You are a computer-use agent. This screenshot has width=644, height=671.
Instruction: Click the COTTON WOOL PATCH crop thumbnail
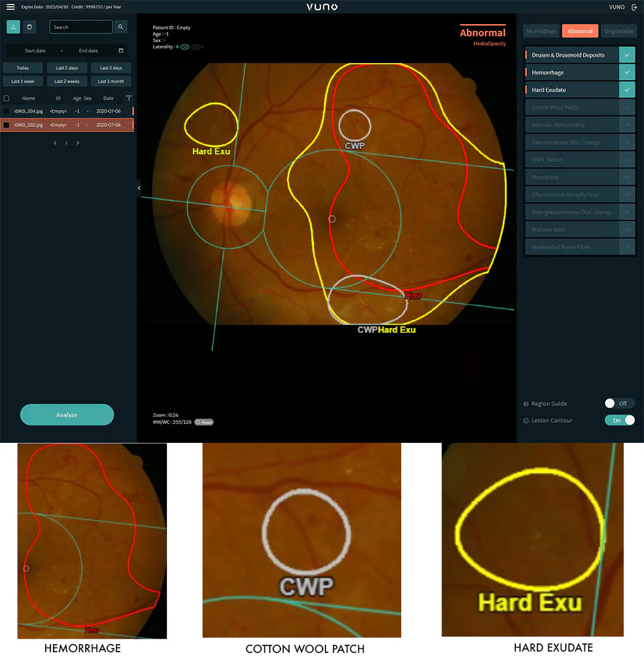tap(302, 540)
